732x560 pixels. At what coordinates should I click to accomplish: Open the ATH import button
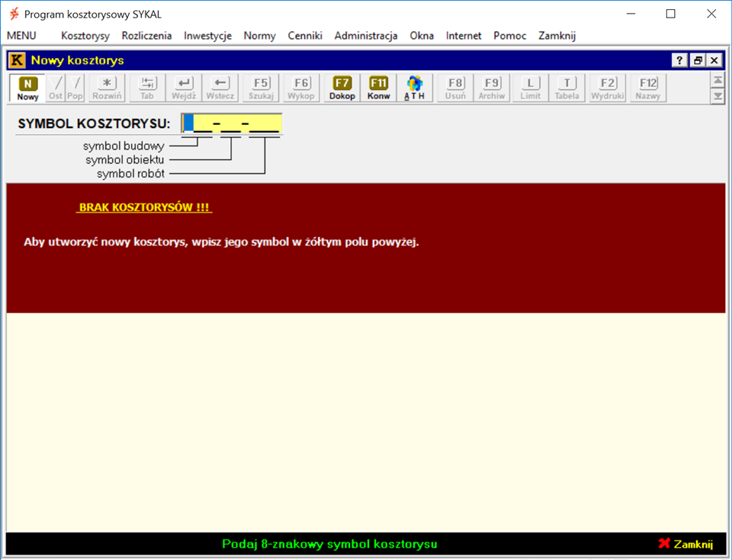click(x=415, y=88)
